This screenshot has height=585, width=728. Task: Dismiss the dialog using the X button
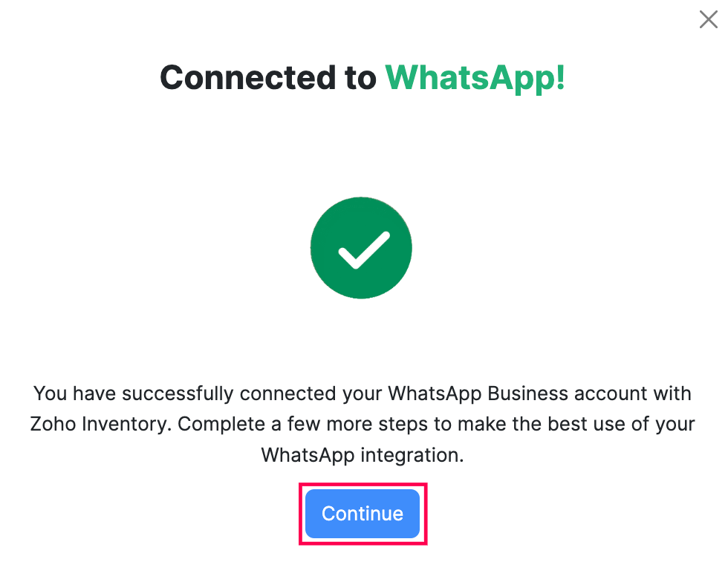point(707,19)
